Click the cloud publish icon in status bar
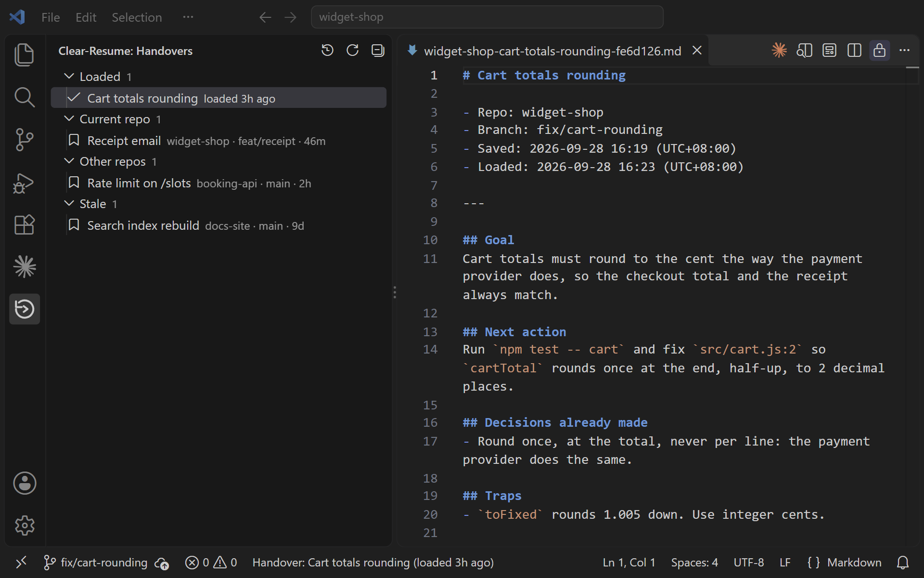Viewport: 924px width, 578px height. [x=162, y=563]
